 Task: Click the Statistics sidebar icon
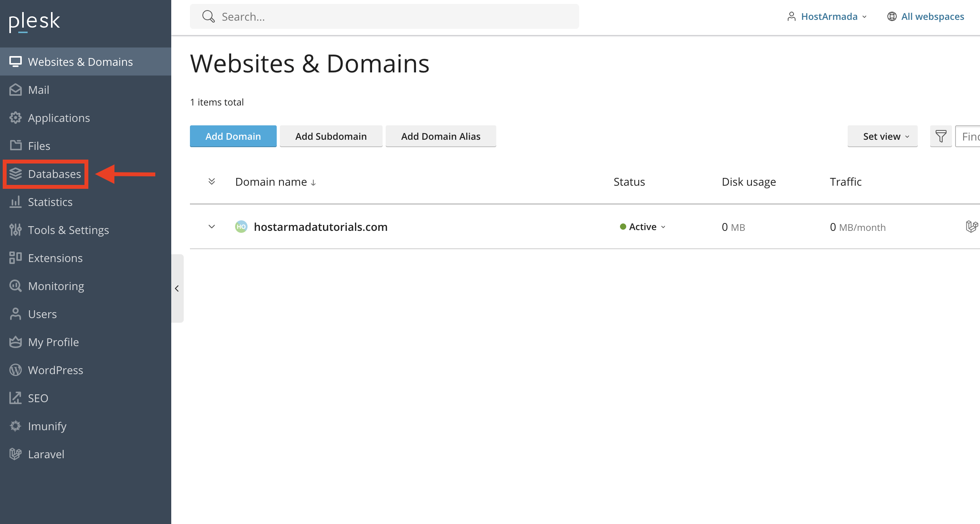click(16, 202)
